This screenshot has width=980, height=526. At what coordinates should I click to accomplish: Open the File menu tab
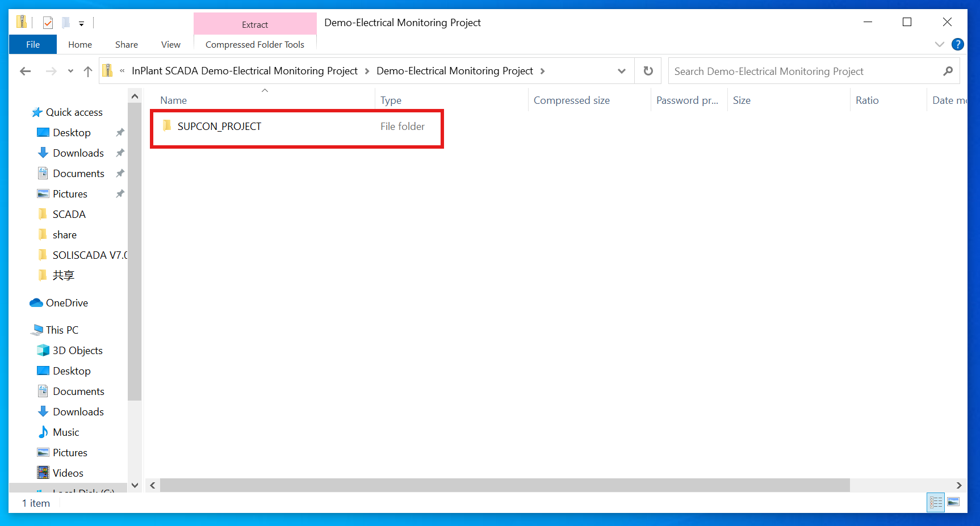coord(33,44)
